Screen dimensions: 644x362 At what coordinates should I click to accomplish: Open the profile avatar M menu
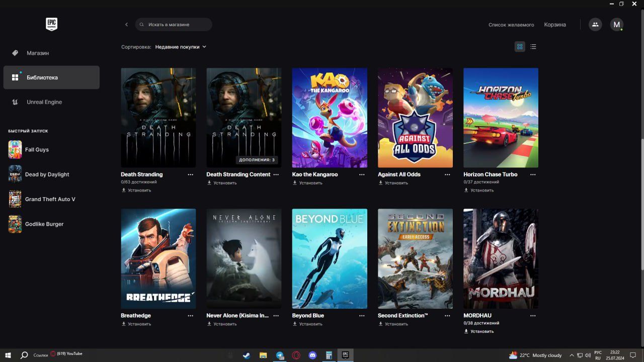tap(617, 24)
